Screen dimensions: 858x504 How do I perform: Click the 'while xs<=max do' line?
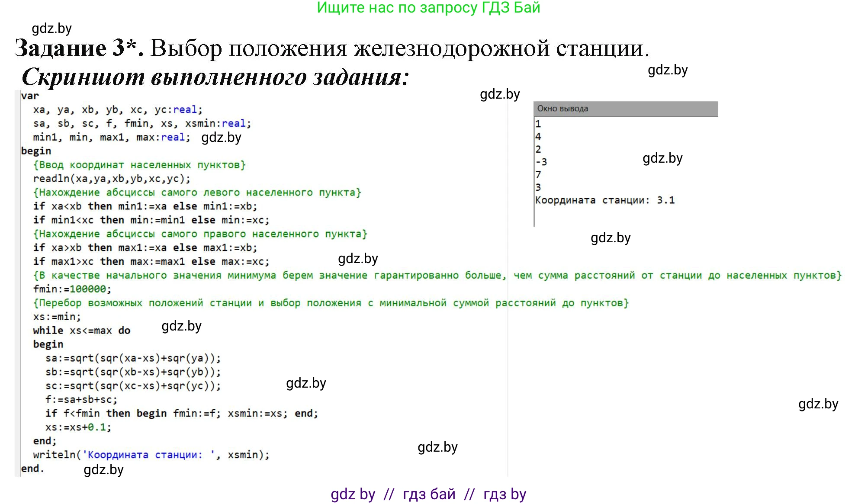(81, 331)
